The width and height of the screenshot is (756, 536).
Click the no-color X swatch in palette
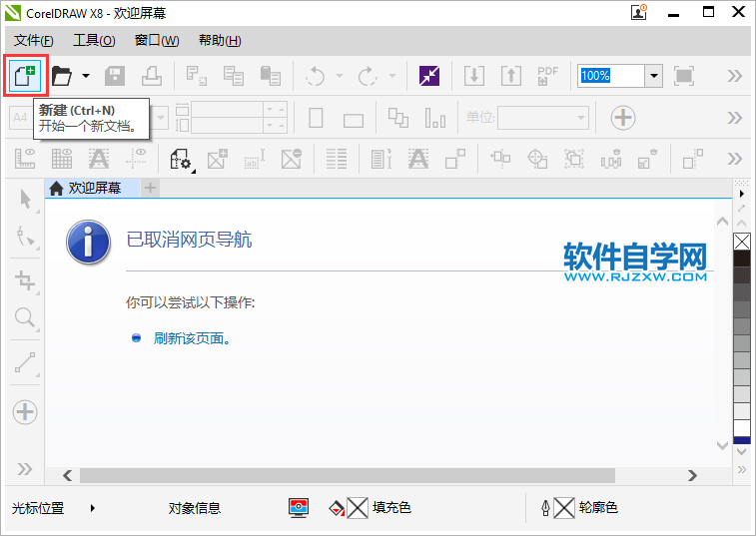pos(742,242)
